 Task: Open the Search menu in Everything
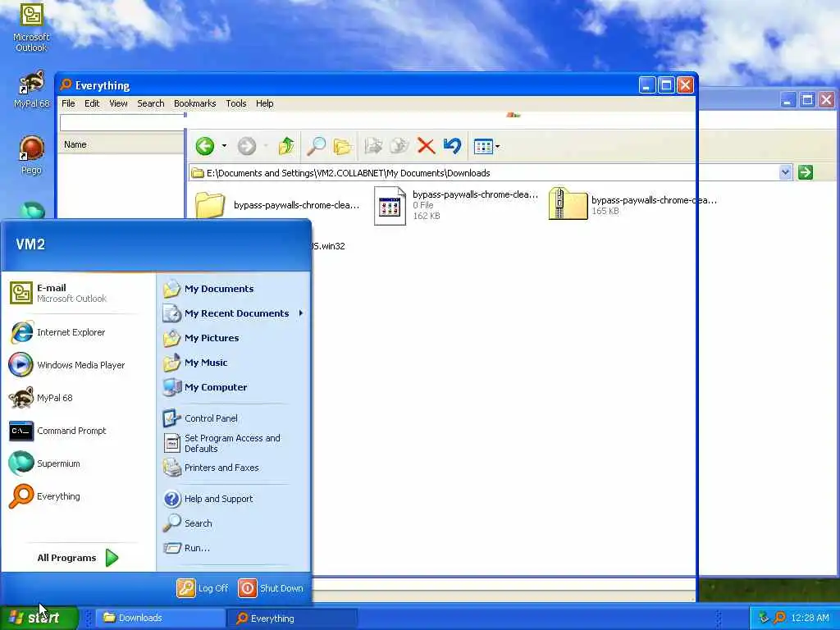pos(151,103)
